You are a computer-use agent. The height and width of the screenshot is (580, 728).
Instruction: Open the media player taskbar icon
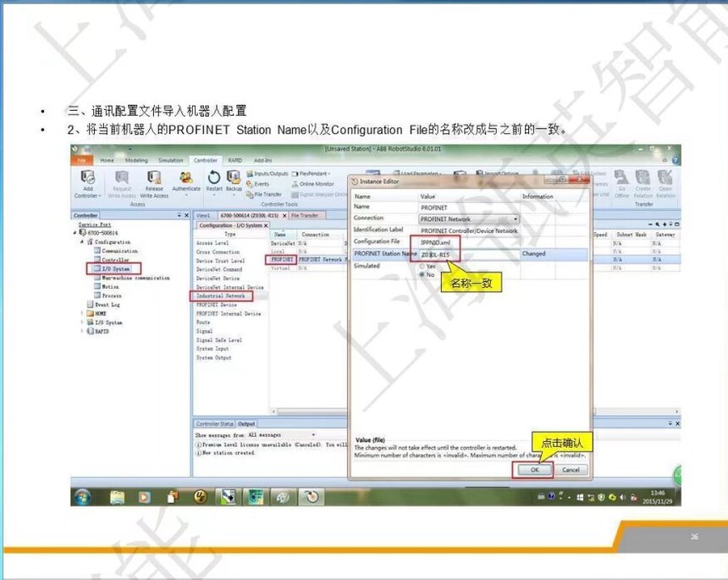click(x=145, y=497)
